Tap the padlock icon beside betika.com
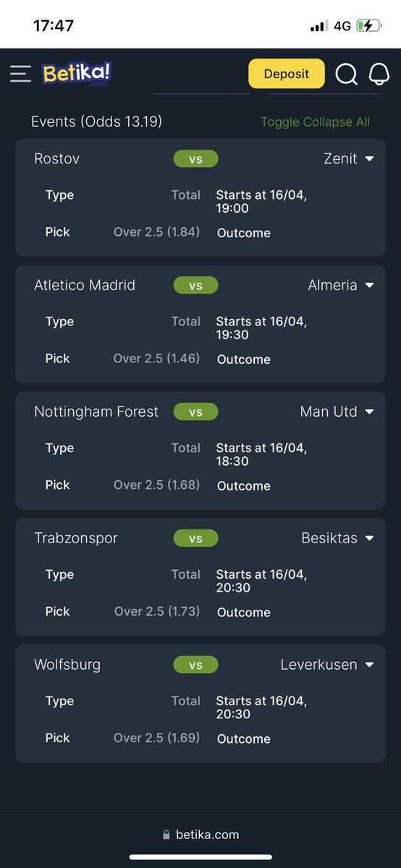Viewport: 401px width, 868px height. pyautogui.click(x=166, y=835)
